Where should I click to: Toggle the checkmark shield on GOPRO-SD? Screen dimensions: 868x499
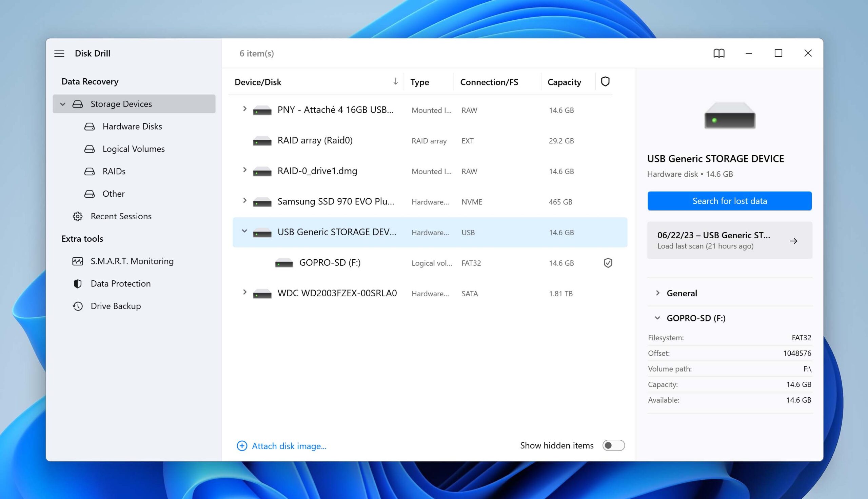point(608,263)
